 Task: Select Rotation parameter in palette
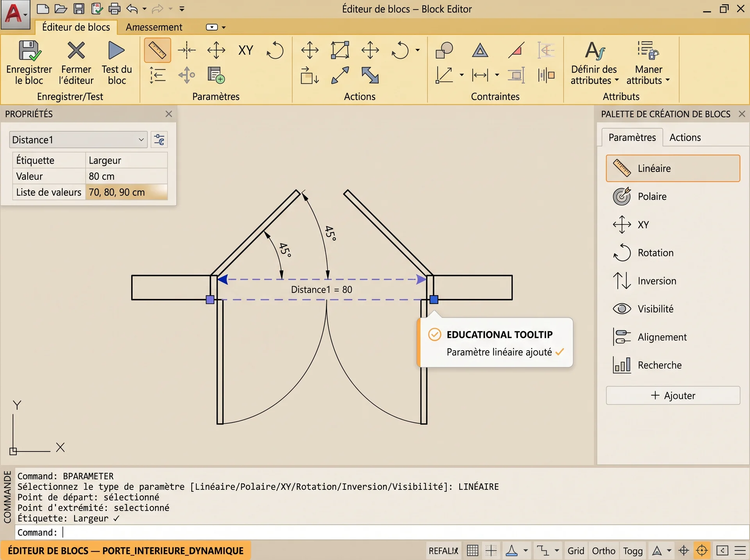[x=673, y=253]
